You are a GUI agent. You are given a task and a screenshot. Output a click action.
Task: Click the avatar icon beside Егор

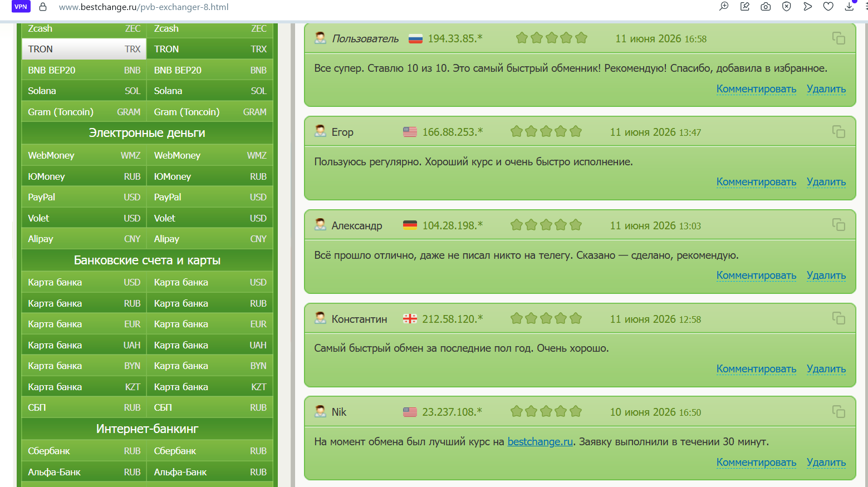click(320, 131)
